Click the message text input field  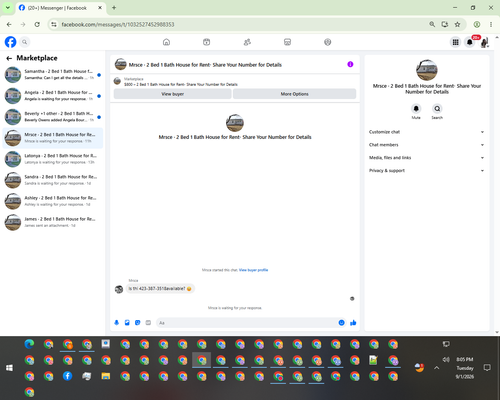coord(247,323)
